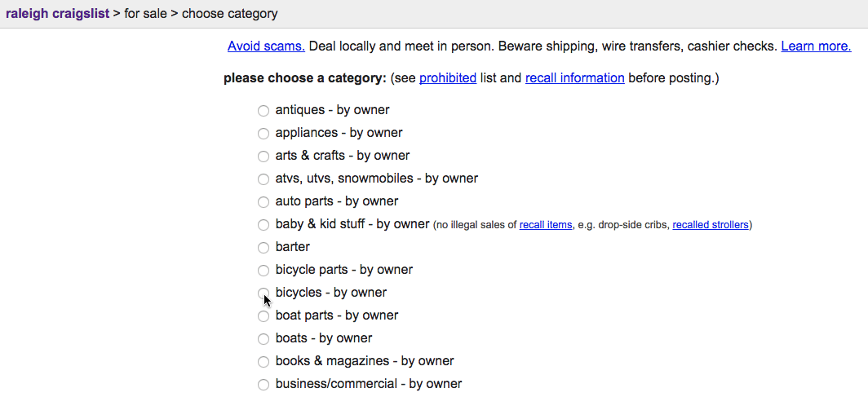Go to raleigh craigslist breadcrumb
The image size is (868, 397).
tap(58, 13)
